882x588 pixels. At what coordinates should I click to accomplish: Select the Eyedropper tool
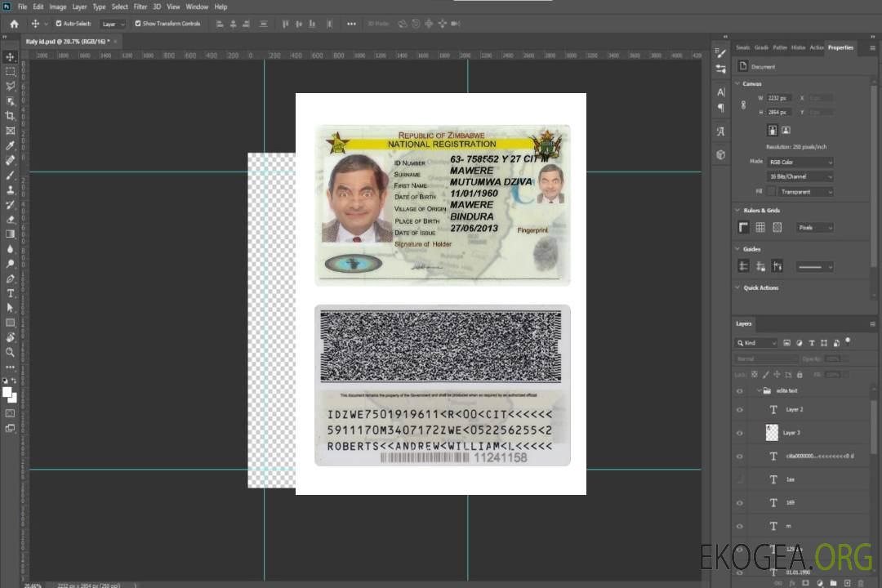coord(11,145)
